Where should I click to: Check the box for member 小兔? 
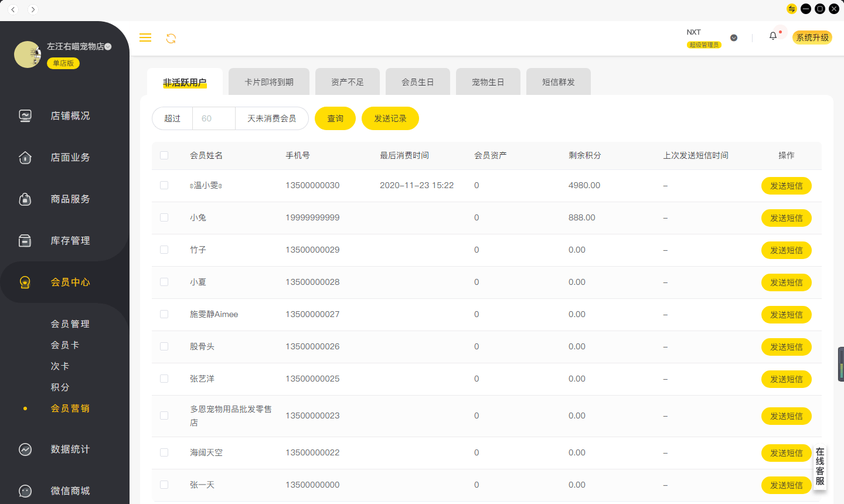[164, 217]
